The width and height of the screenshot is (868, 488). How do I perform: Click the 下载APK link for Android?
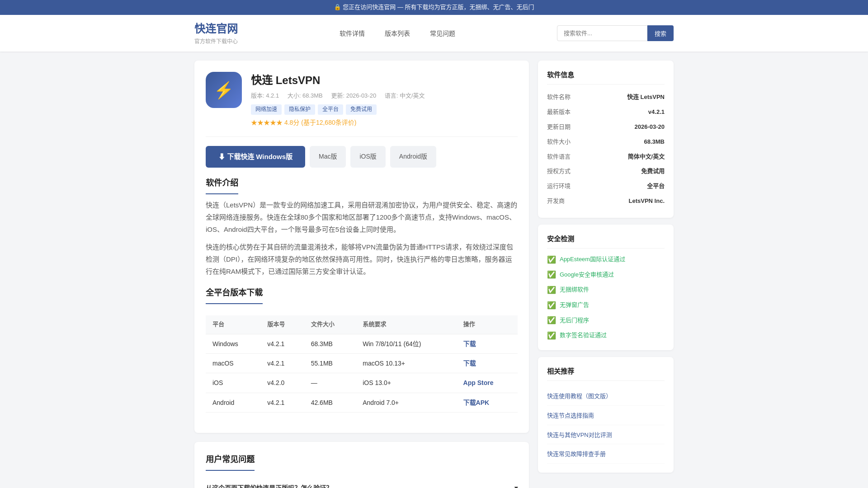click(x=476, y=403)
